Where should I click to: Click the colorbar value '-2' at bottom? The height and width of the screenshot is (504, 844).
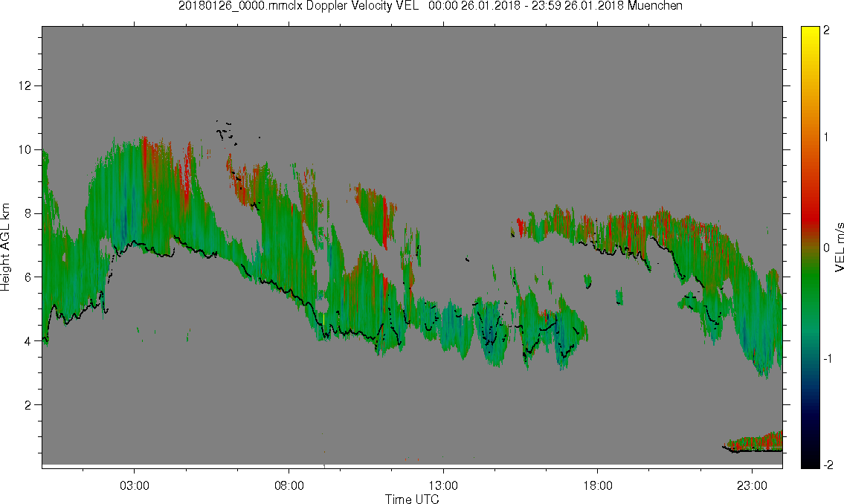click(x=828, y=465)
